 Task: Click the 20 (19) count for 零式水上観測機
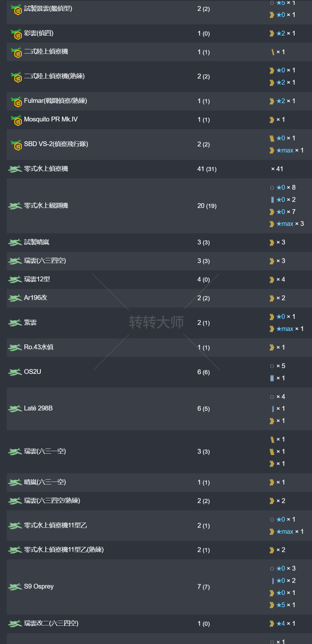(207, 206)
